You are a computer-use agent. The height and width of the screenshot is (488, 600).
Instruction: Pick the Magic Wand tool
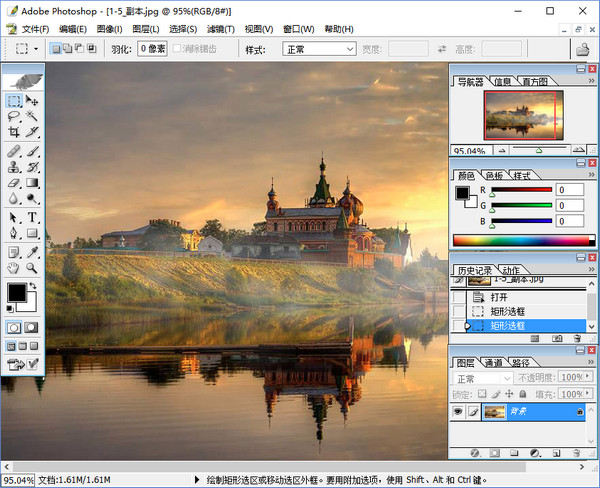pos(32,117)
